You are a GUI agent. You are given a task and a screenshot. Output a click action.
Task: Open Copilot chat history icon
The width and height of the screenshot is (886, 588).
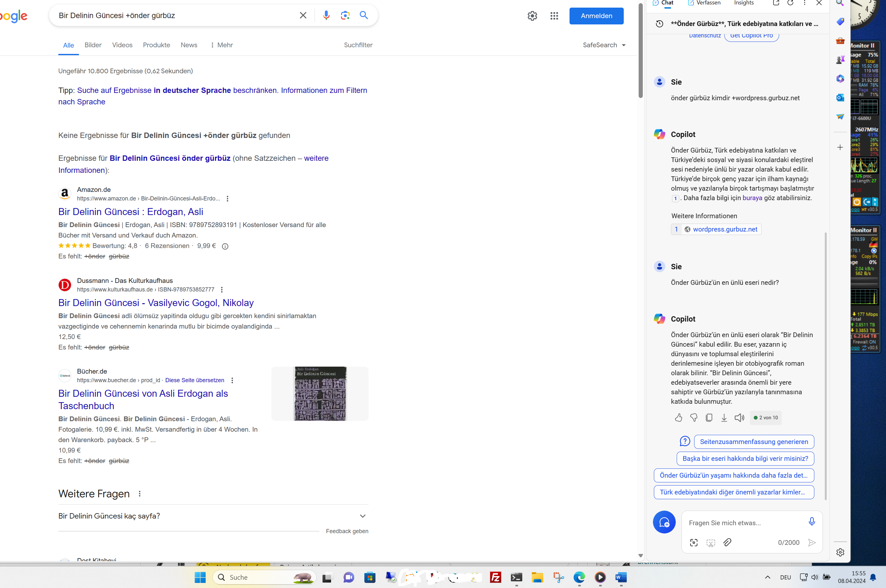pos(660,24)
